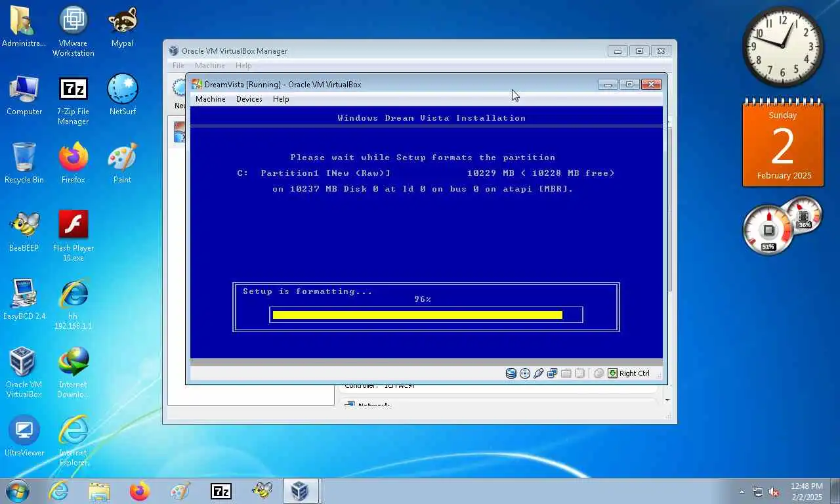Screen dimensions: 840x504
Task: Close the DreamVista VM window
Action: pos(651,84)
